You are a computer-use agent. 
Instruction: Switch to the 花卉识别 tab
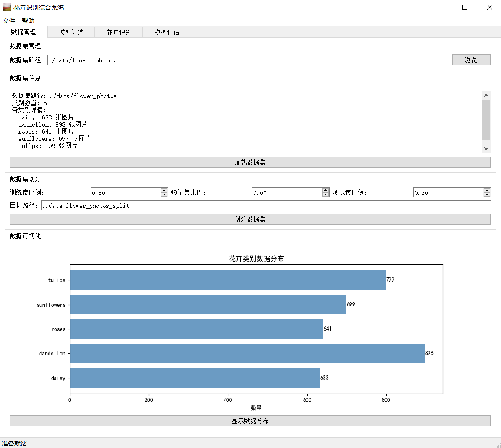(x=119, y=32)
